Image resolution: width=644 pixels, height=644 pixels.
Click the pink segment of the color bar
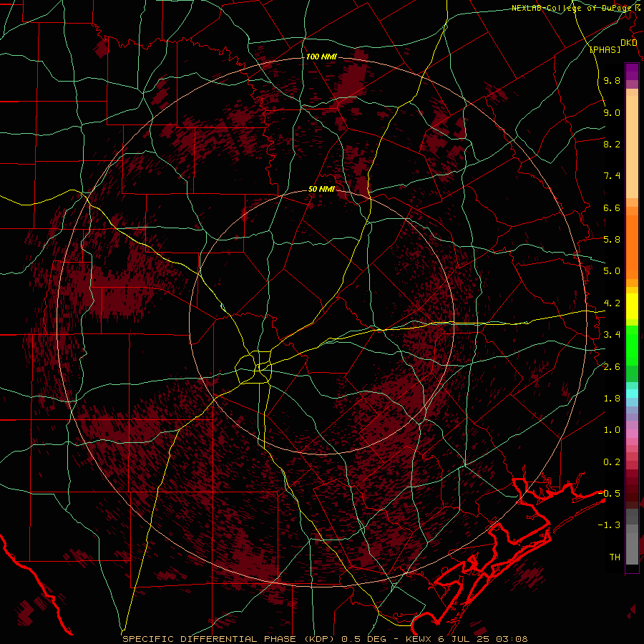click(x=632, y=434)
